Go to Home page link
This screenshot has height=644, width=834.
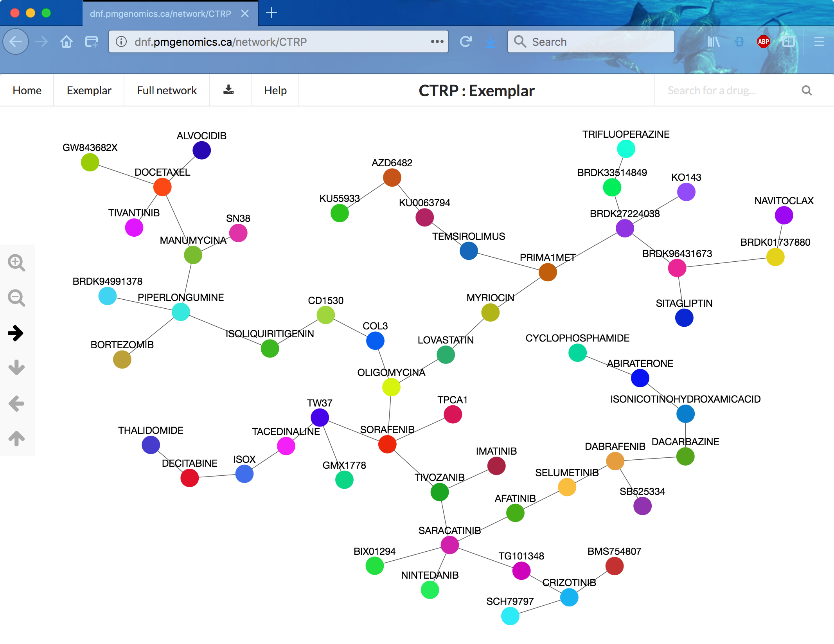click(x=27, y=90)
